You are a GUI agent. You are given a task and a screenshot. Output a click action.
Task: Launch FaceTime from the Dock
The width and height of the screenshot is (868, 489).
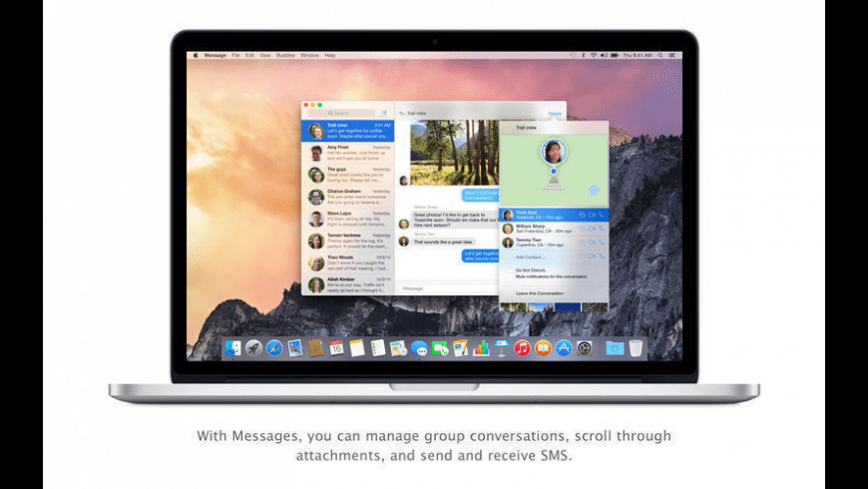click(440, 347)
